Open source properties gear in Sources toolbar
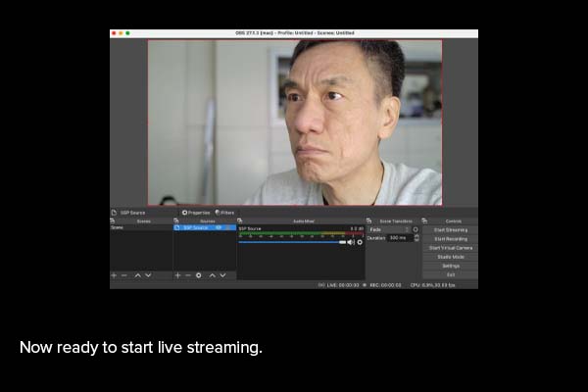Viewport: 588px width, 392px height. 199,275
